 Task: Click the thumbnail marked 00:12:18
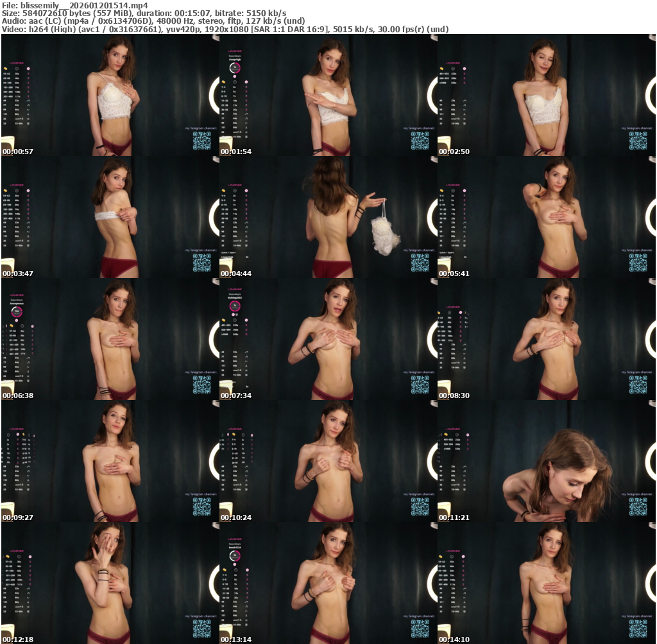(x=110, y=583)
